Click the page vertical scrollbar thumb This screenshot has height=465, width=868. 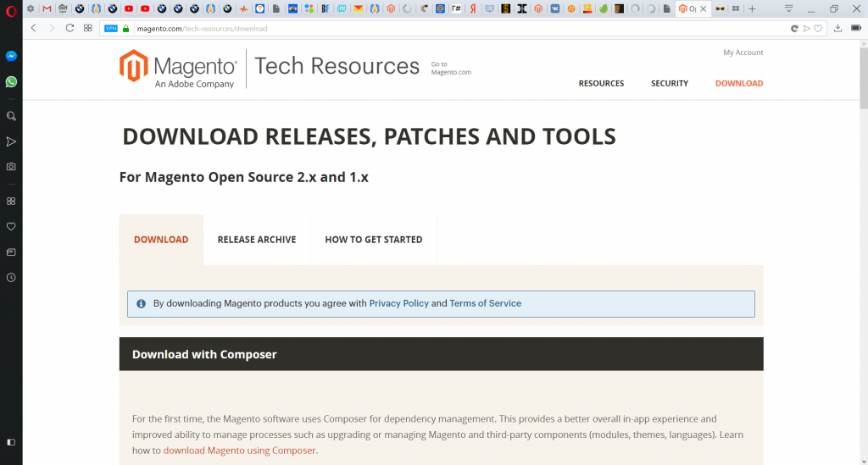point(863,79)
